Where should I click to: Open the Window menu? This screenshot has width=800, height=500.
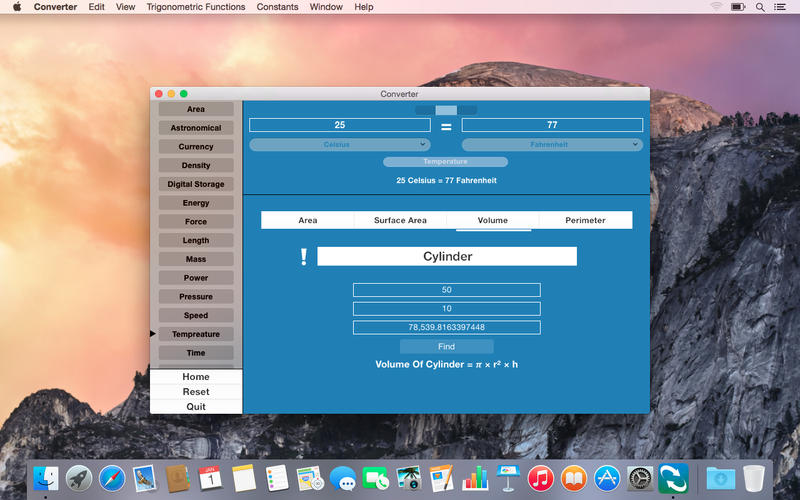(326, 7)
